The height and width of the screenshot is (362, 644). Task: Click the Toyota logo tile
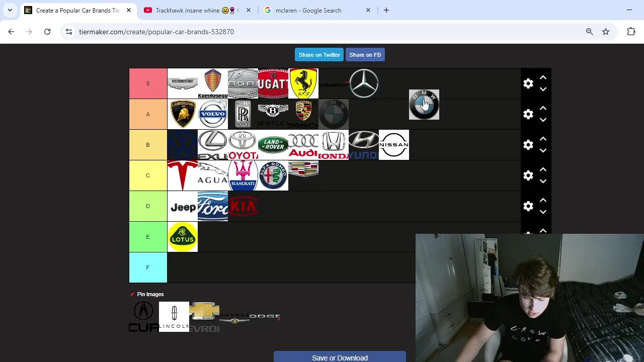pyautogui.click(x=243, y=145)
